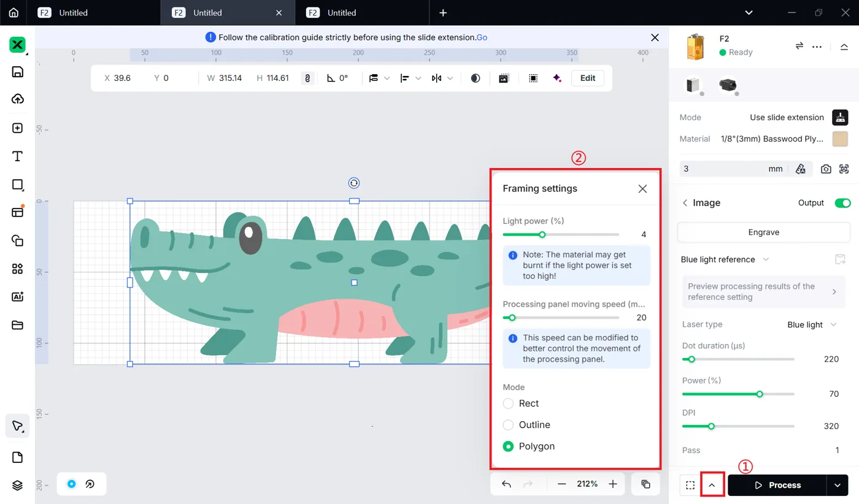The width and height of the screenshot is (859, 504).
Task: Click the Go link in calibration notice
Action: tap(482, 37)
